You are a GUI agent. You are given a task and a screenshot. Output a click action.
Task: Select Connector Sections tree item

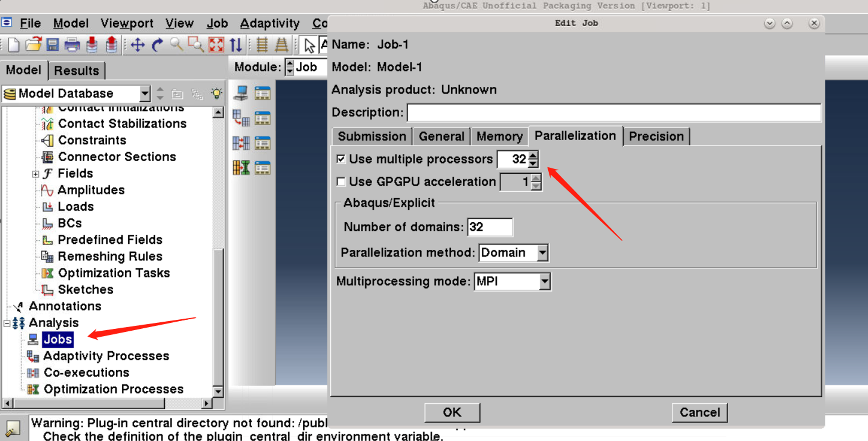click(117, 157)
